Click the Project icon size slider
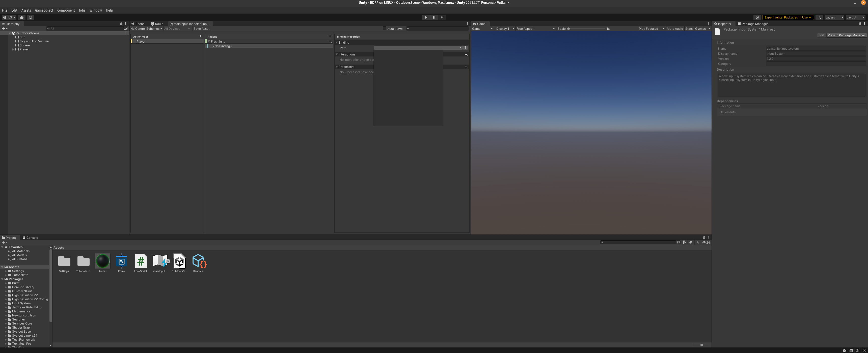This screenshot has width=868, height=353. tap(700, 345)
